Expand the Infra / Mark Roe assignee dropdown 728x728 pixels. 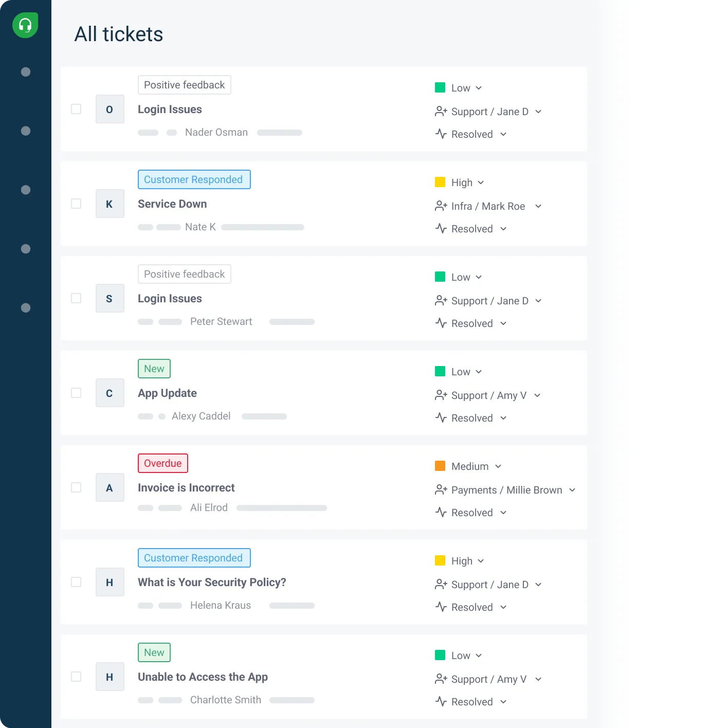tap(538, 206)
